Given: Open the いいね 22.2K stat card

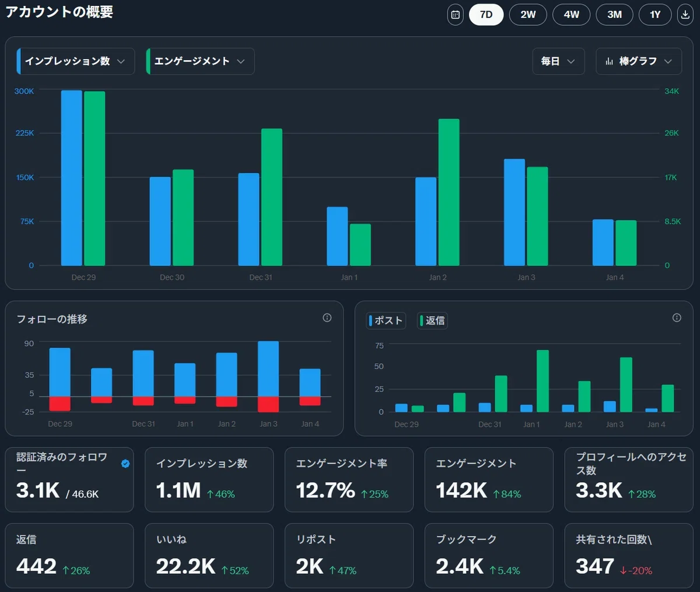Looking at the screenshot, I should (x=209, y=556).
